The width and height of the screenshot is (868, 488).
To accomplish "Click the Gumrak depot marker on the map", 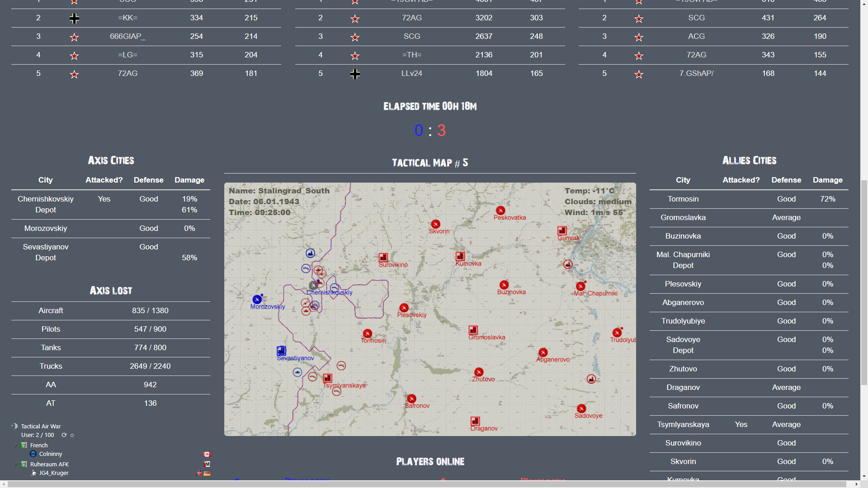I will click(x=562, y=230).
